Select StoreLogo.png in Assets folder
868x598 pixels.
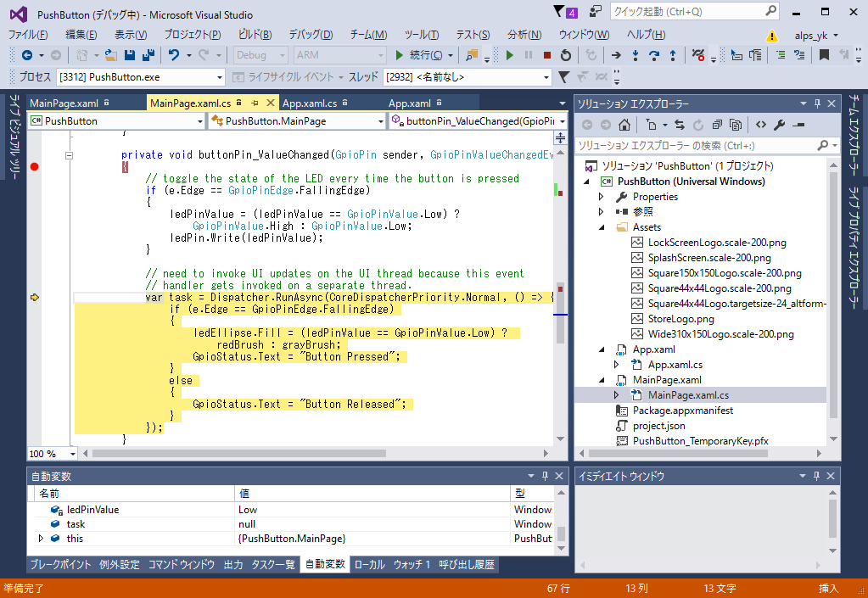point(680,319)
